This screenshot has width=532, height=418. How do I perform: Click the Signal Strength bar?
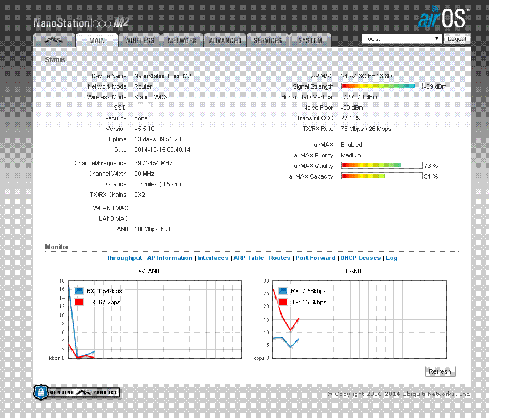point(382,86)
